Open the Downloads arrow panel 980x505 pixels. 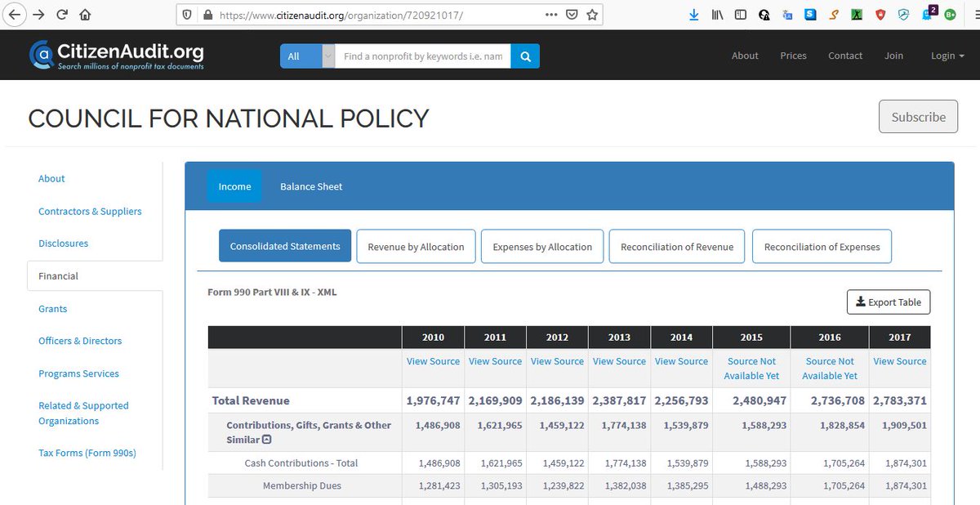693,15
